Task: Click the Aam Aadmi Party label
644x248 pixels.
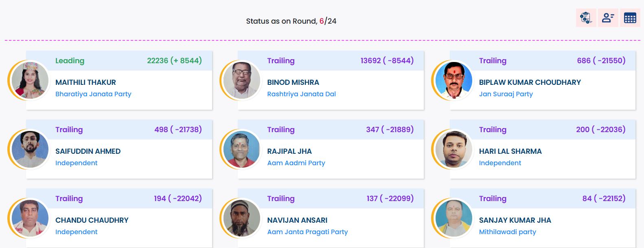Action: 296,163
